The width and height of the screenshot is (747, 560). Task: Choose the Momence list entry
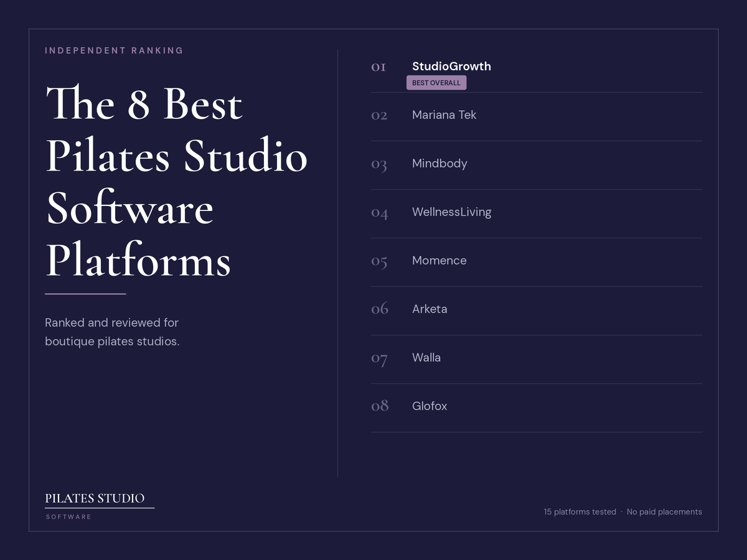click(439, 260)
